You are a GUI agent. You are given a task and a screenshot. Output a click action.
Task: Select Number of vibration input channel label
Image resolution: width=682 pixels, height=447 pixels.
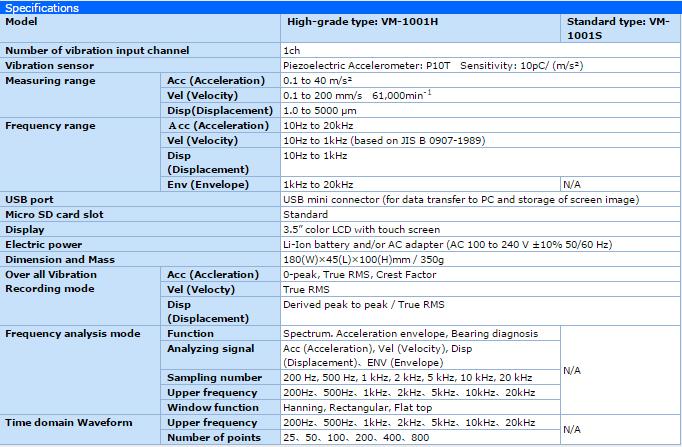point(97,50)
